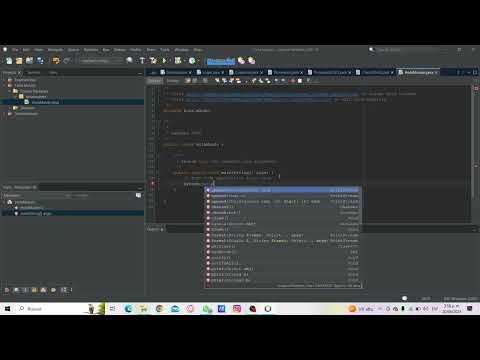480x360 pixels.
Task: Choose notifyAll() in the completion list
Action: (283, 264)
